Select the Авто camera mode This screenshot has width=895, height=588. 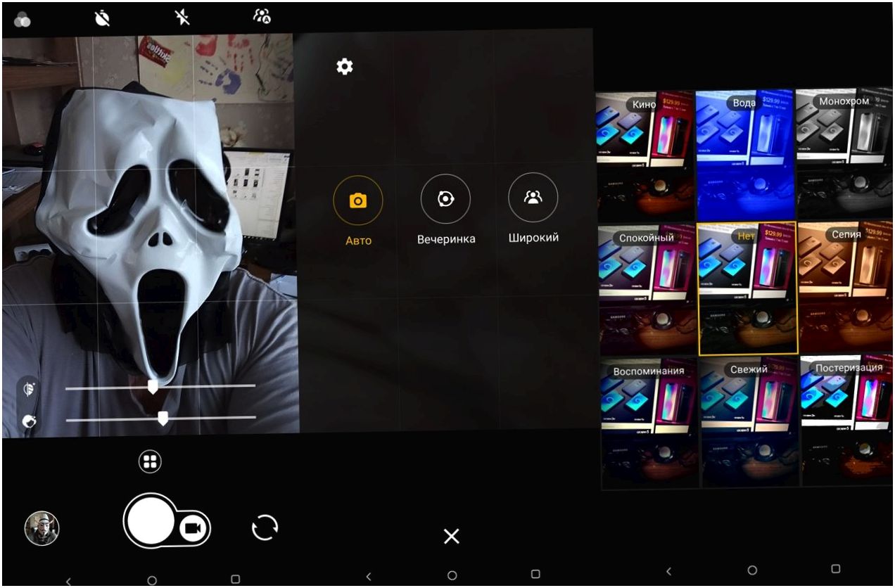click(358, 201)
